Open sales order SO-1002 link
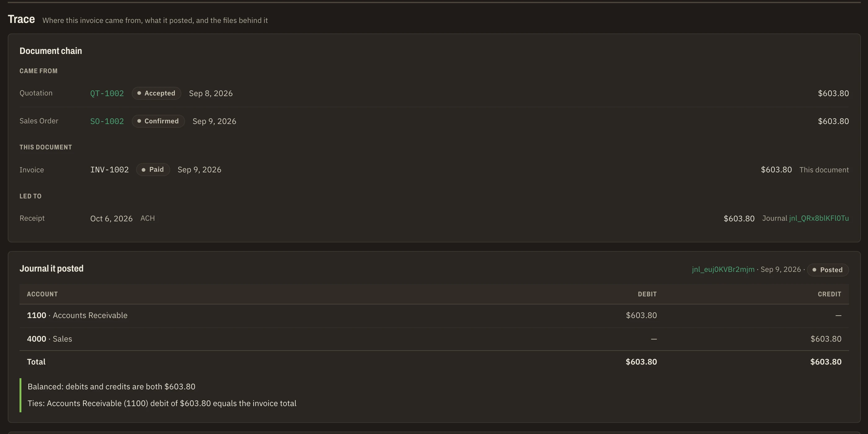 click(107, 121)
